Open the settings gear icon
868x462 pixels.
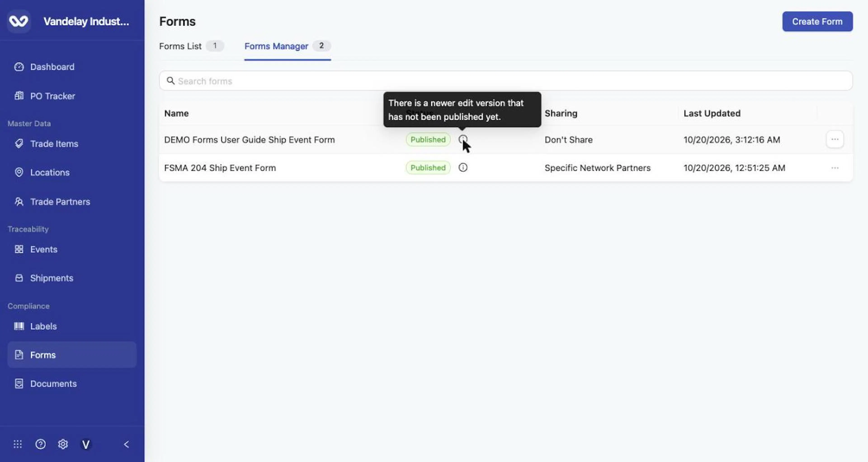click(63, 444)
